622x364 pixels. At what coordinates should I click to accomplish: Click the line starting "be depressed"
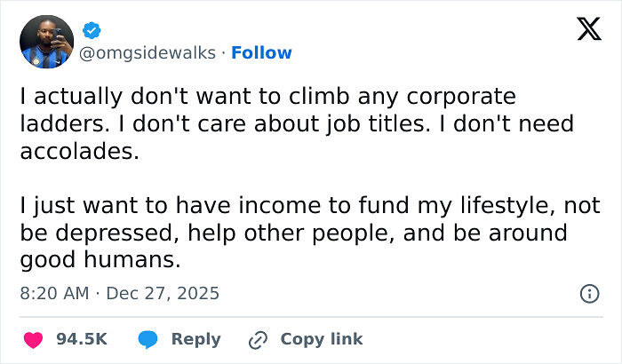pos(293,233)
